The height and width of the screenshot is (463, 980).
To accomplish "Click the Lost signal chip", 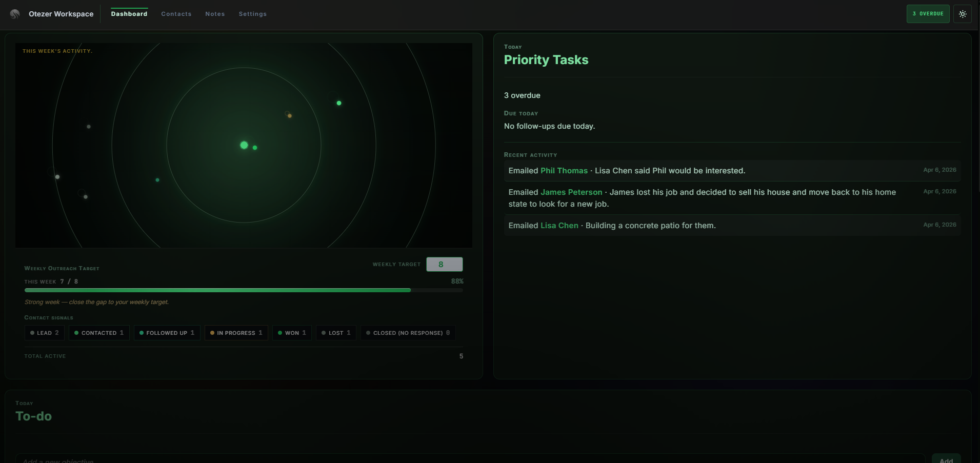I will click(x=336, y=333).
